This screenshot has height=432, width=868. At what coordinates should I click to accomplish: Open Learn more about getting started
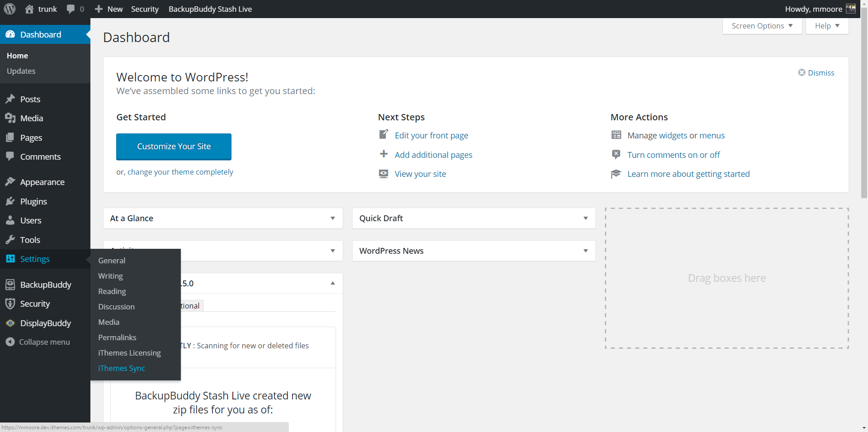pyautogui.click(x=689, y=174)
